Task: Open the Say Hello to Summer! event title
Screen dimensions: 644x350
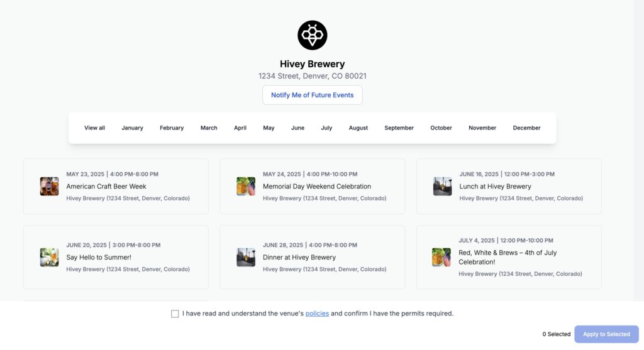Action: [x=99, y=257]
